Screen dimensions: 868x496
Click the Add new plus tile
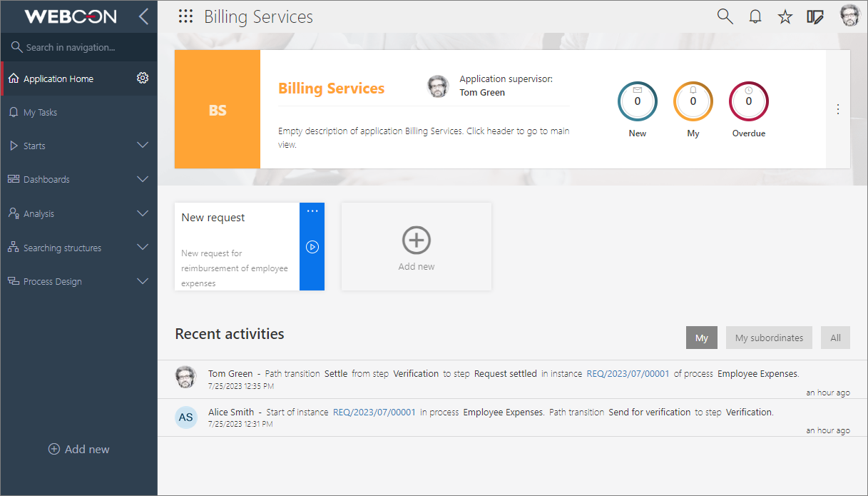tap(417, 247)
